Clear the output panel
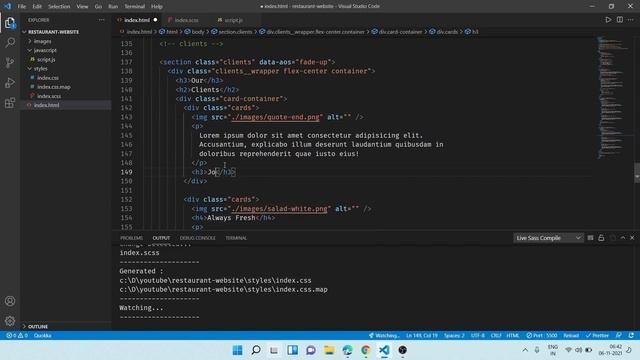The height and width of the screenshot is (360, 640). coord(590,238)
